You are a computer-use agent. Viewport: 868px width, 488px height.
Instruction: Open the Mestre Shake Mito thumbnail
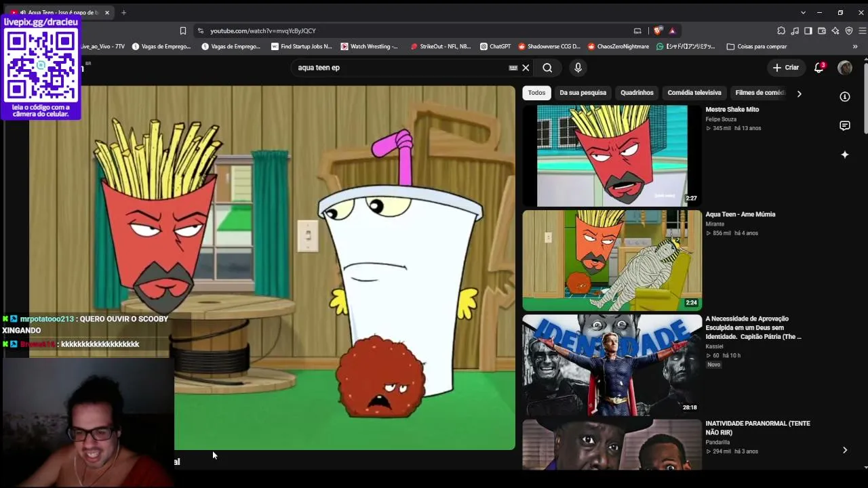click(x=612, y=155)
